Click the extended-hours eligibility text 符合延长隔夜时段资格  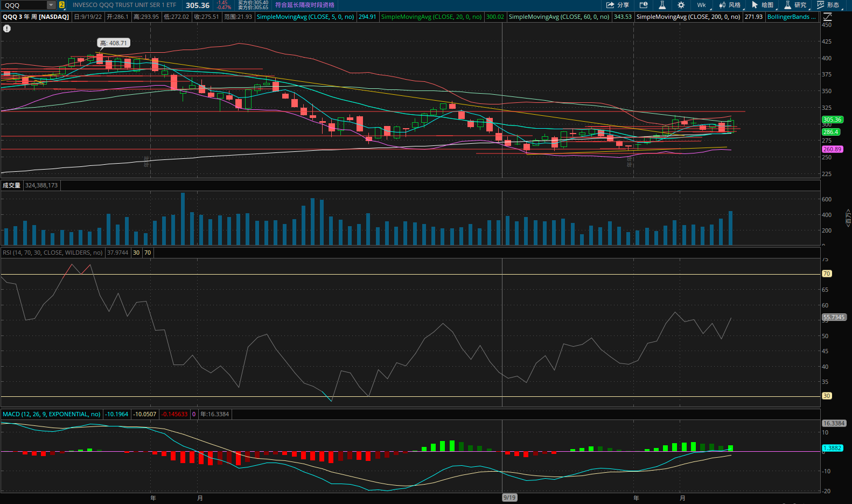click(305, 5)
